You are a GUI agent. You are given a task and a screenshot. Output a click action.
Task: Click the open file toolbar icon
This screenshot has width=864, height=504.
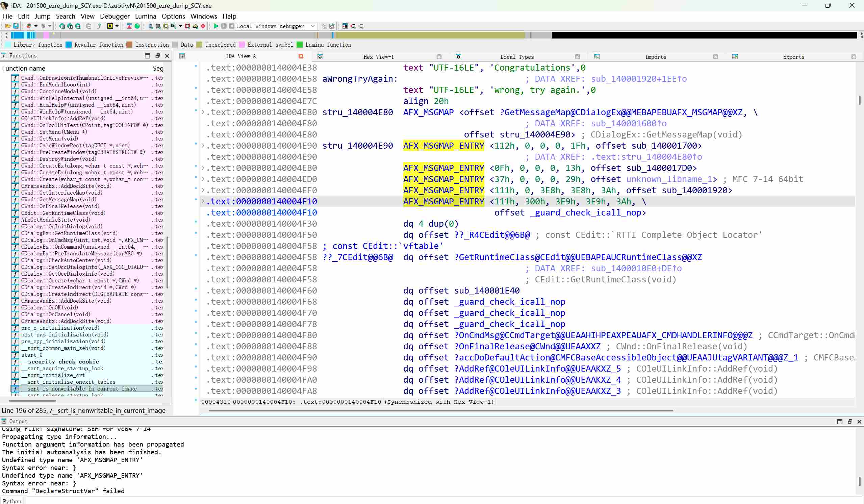pos(8,26)
